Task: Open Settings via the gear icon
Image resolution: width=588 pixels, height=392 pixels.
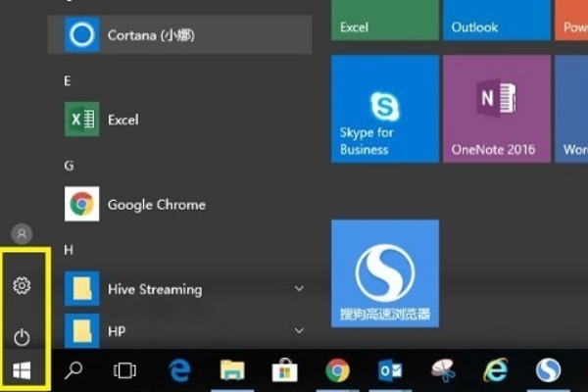Action: (22, 286)
